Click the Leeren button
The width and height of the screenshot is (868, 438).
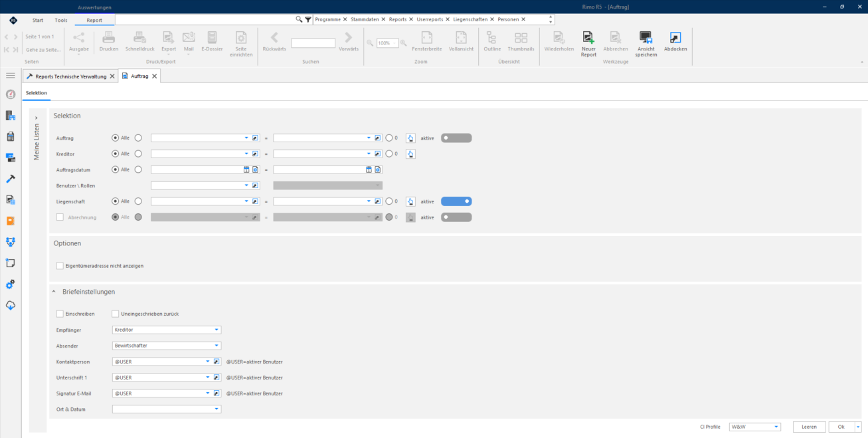click(x=809, y=427)
